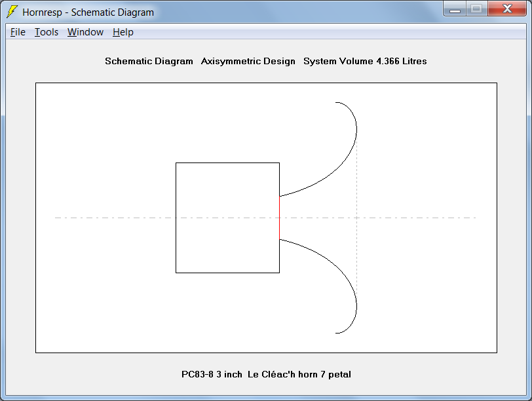Close the Hornresp Schematic Diagram window

[x=507, y=9]
